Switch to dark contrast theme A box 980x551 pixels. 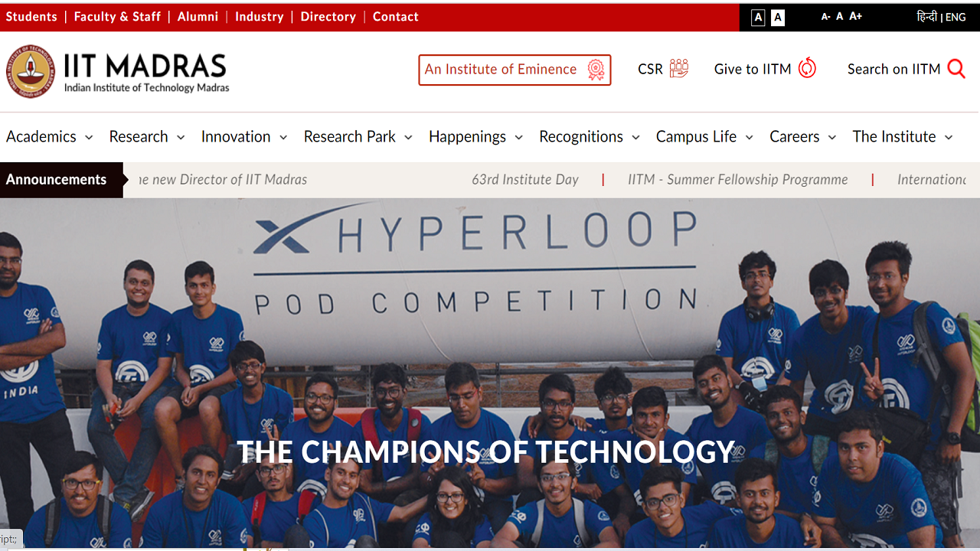click(758, 18)
